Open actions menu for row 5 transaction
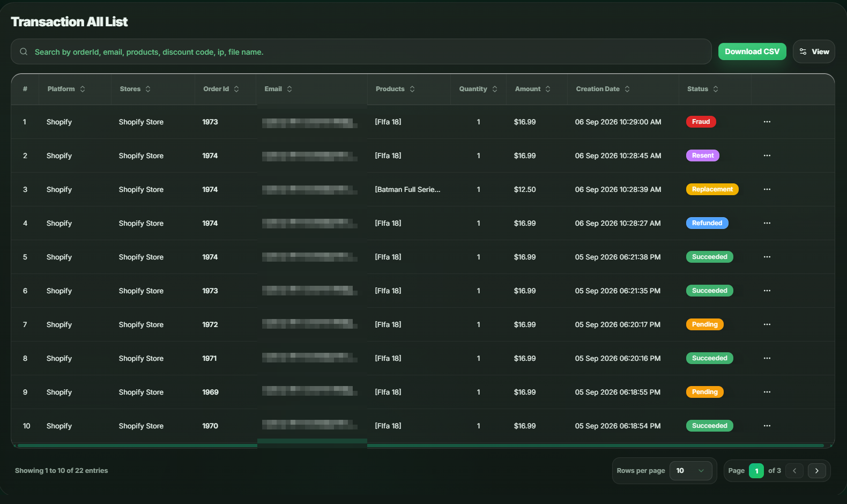Viewport: 847px width, 504px height. (x=767, y=257)
